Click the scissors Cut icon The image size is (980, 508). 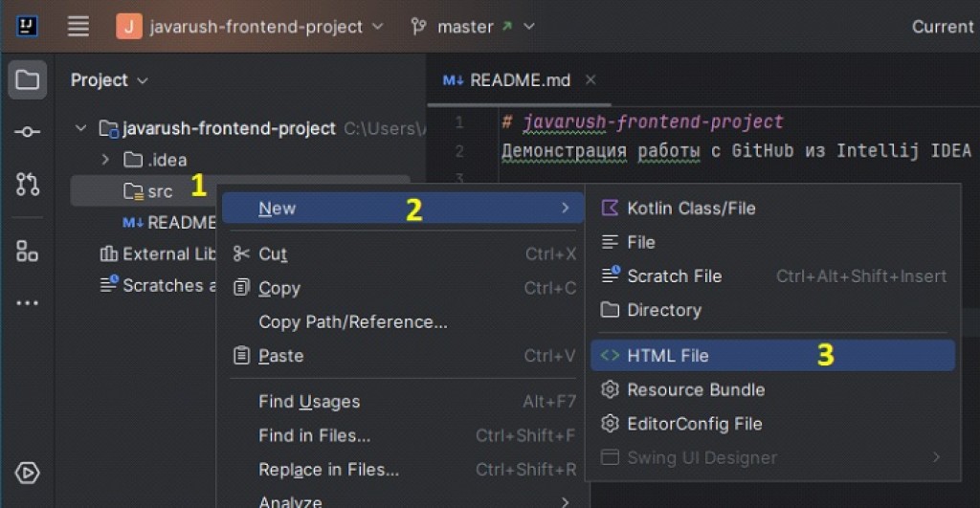(241, 254)
